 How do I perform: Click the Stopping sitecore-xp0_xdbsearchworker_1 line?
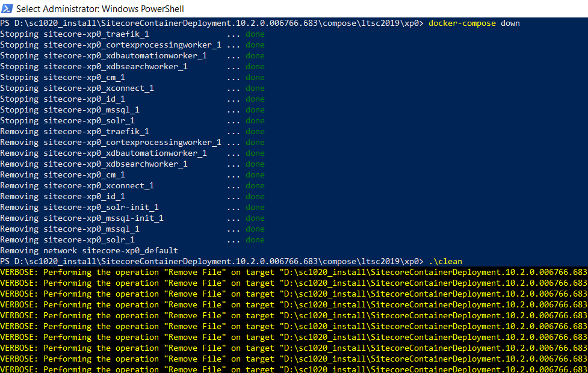click(94, 67)
